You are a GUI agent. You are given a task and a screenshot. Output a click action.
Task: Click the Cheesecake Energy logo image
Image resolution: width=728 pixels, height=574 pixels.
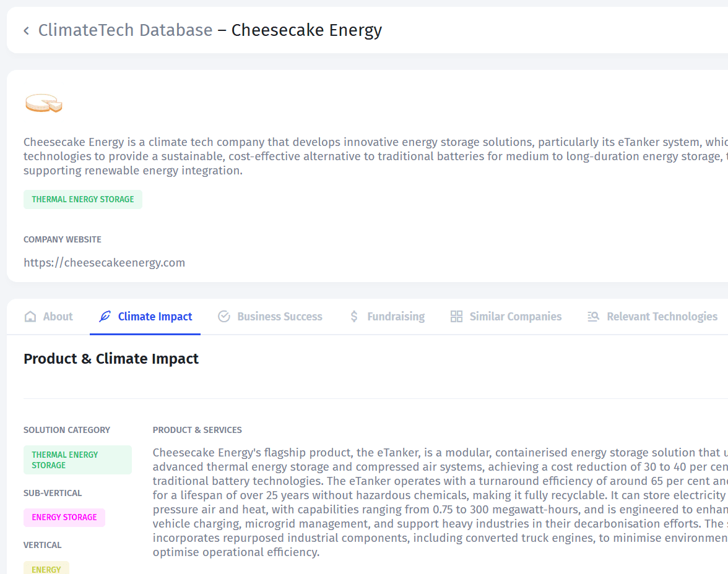[x=43, y=103]
